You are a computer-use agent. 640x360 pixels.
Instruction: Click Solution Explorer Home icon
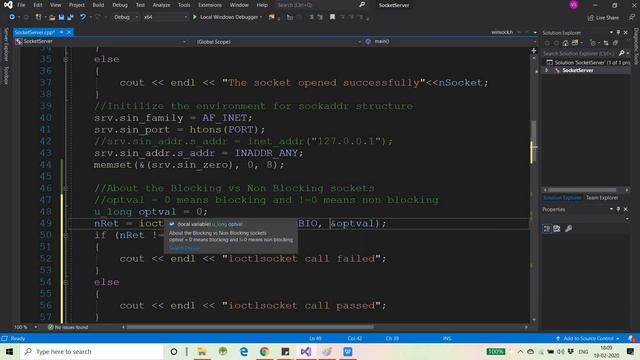click(565, 43)
